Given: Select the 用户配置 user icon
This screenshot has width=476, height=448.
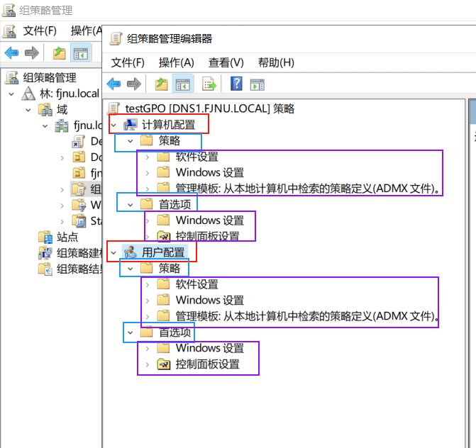Looking at the screenshot, I should tap(131, 252).
